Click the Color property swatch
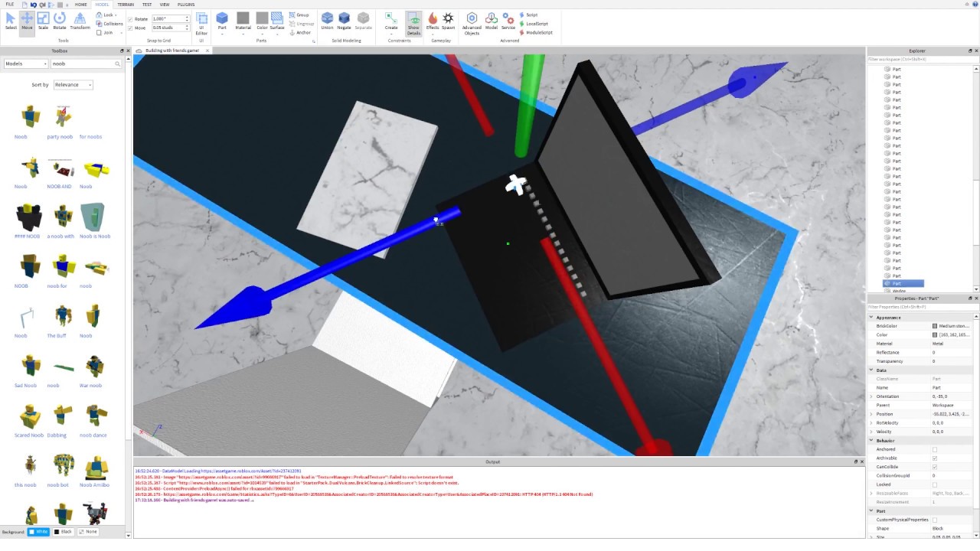 click(935, 335)
